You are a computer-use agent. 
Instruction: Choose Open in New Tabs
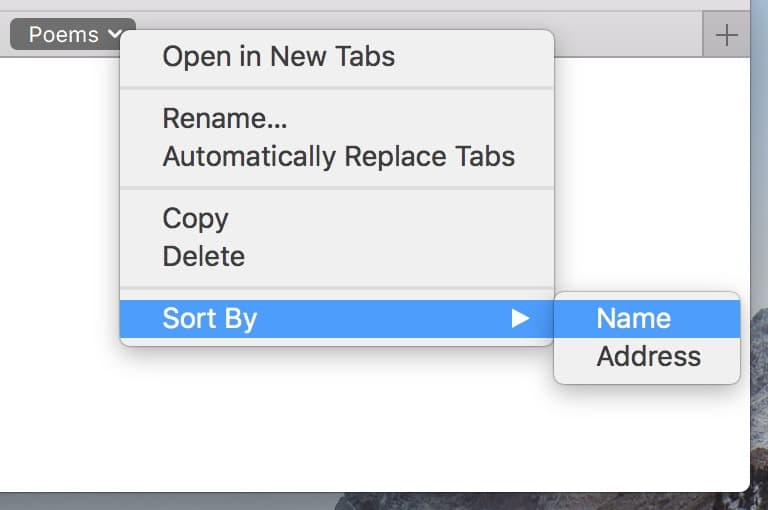click(278, 57)
